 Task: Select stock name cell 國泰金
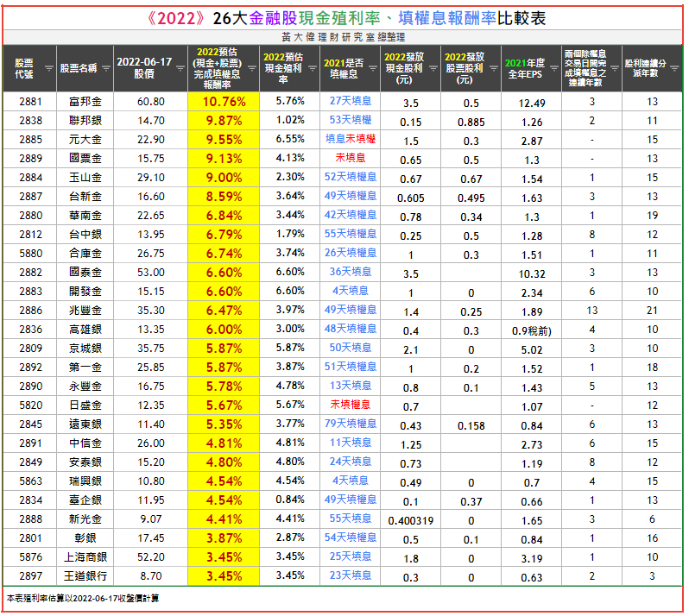pyautogui.click(x=85, y=273)
